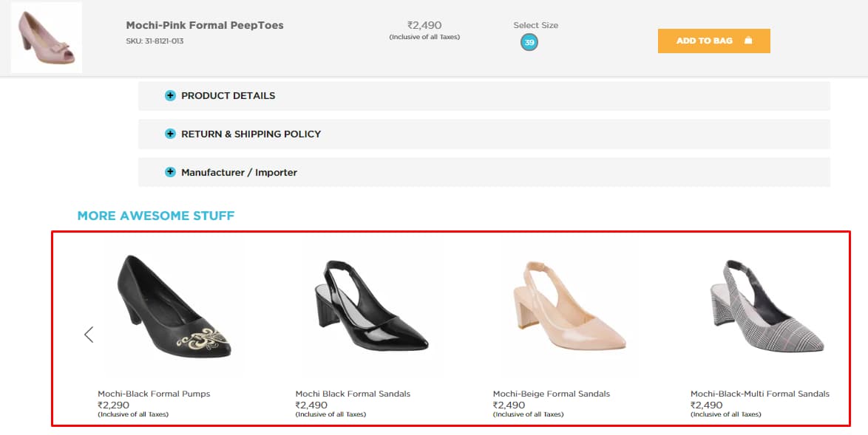Open the Manufacturer / Importer label
The width and height of the screenshot is (868, 435).
[x=239, y=173]
